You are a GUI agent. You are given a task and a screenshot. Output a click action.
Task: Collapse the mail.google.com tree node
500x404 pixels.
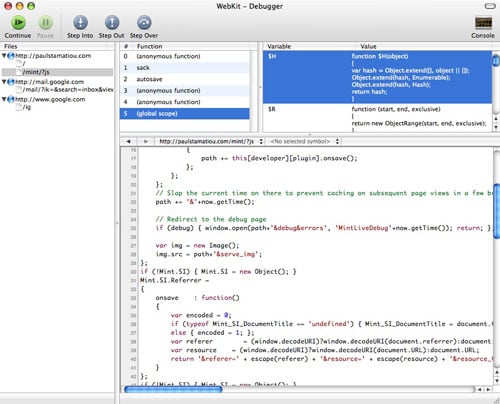(4, 82)
